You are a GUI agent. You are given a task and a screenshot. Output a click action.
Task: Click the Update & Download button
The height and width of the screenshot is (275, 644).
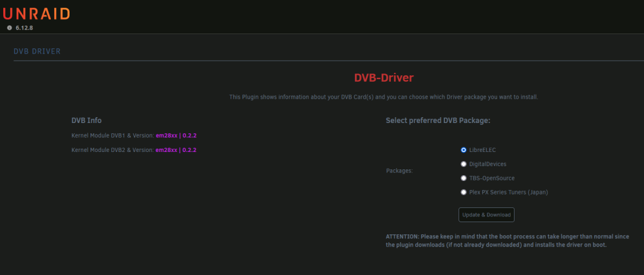486,214
